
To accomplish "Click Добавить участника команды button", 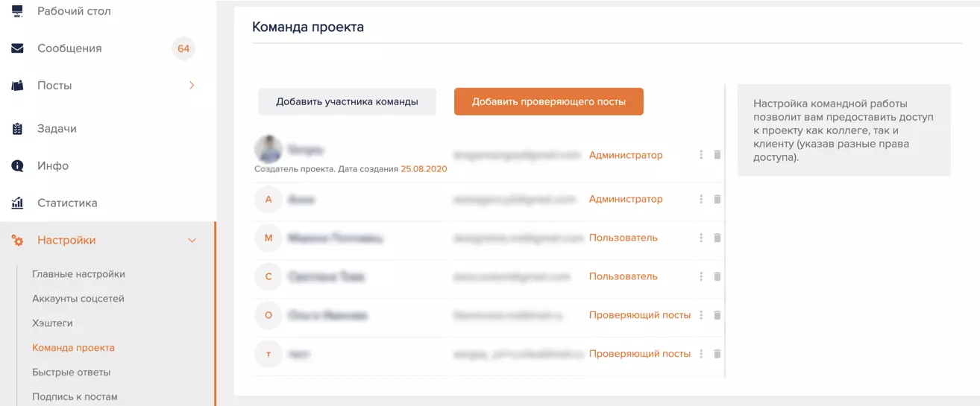I will click(347, 102).
